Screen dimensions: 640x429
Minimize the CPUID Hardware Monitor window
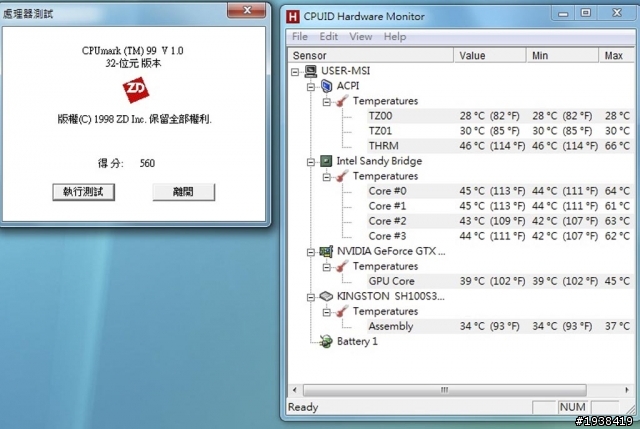(x=563, y=13)
